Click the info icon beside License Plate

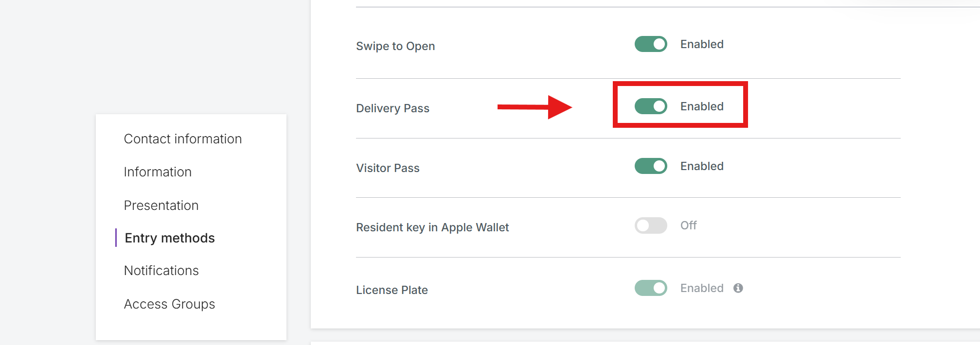738,288
